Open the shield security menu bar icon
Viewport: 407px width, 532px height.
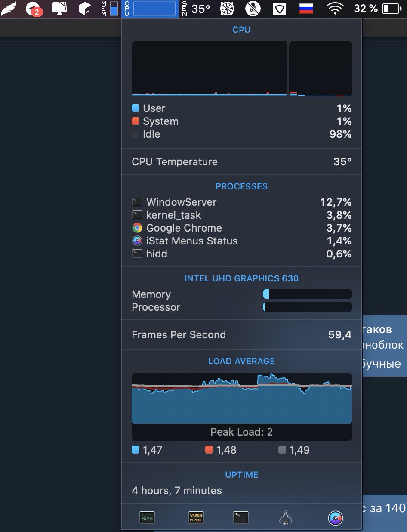tap(280, 9)
